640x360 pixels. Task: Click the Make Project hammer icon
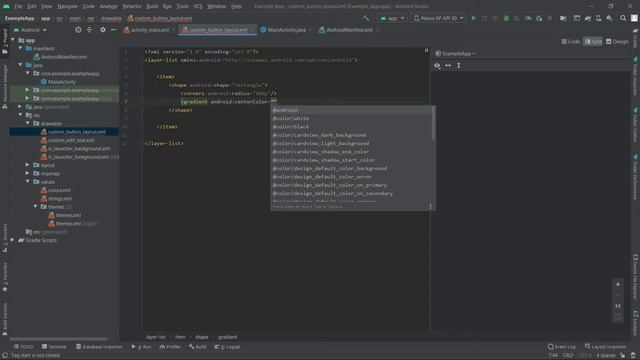(x=366, y=18)
